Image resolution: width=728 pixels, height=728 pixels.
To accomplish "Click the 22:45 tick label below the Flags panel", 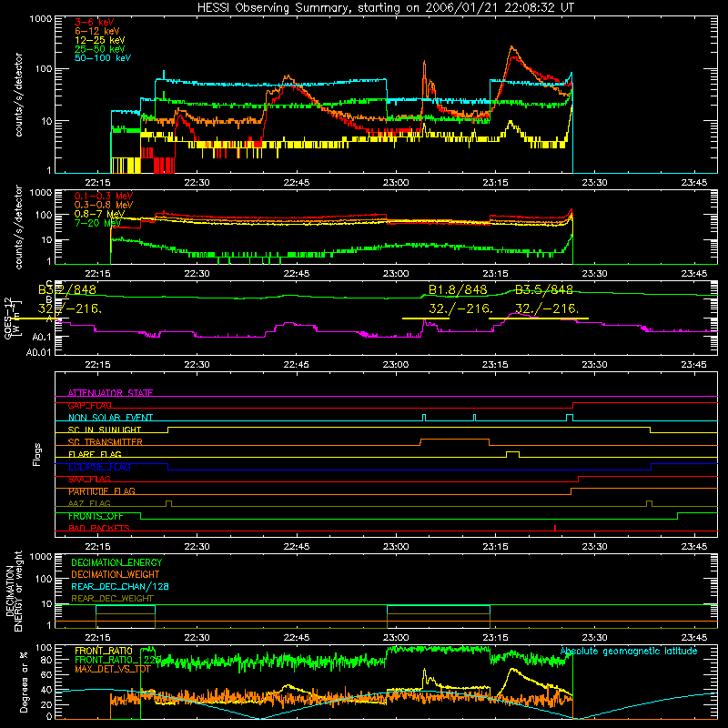I will point(297,547).
